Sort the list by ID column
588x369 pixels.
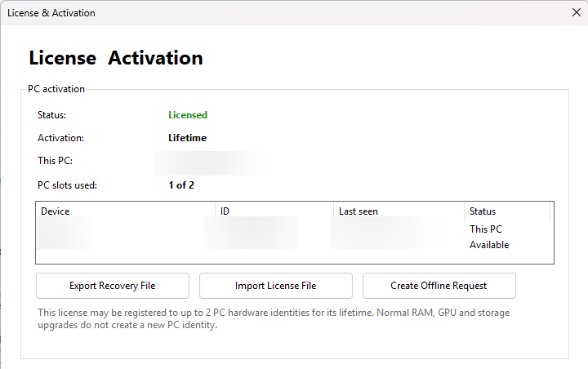tap(274, 211)
